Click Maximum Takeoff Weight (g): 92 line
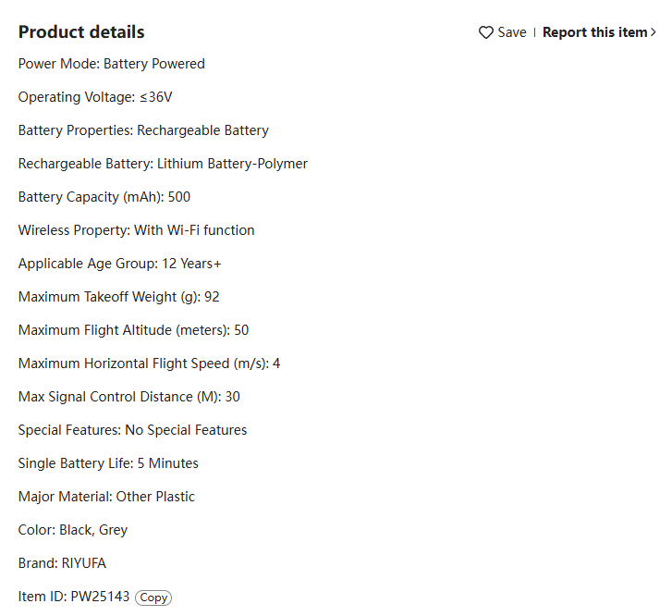Screen dimensions: 672x616 (x=118, y=297)
